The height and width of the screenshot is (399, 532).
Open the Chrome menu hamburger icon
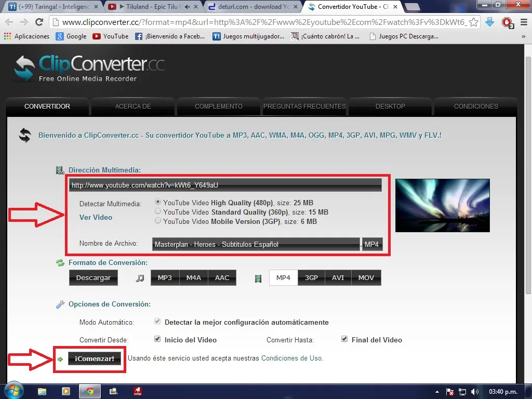(524, 22)
